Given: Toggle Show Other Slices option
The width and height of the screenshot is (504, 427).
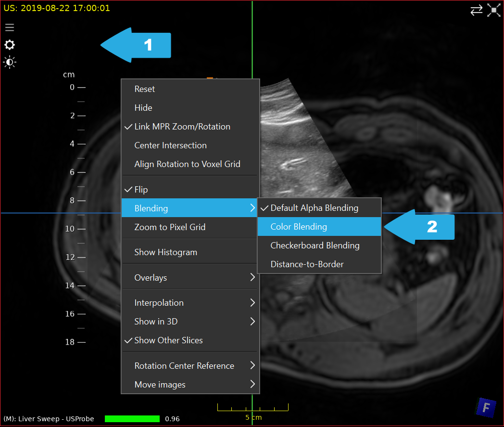Looking at the screenshot, I should tap(168, 340).
